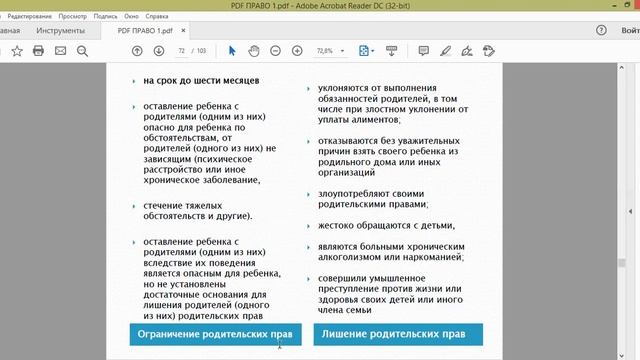Switch to the Инструменты tab

coord(60,31)
